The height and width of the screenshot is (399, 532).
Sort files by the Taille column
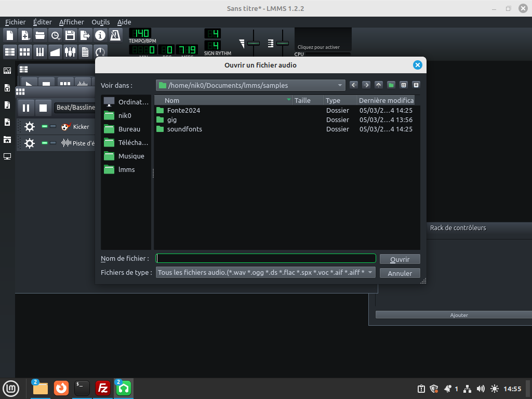click(308, 100)
